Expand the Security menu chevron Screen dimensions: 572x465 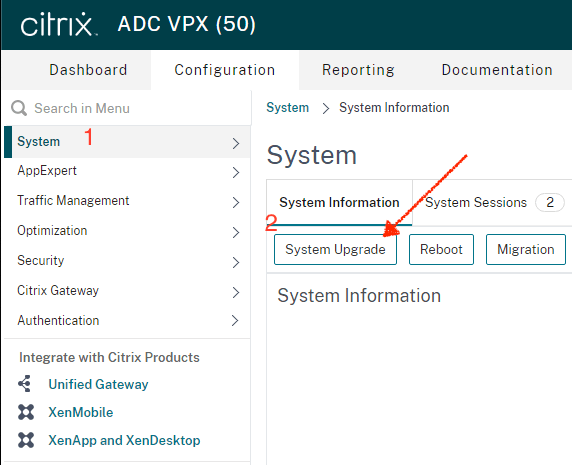click(x=236, y=262)
